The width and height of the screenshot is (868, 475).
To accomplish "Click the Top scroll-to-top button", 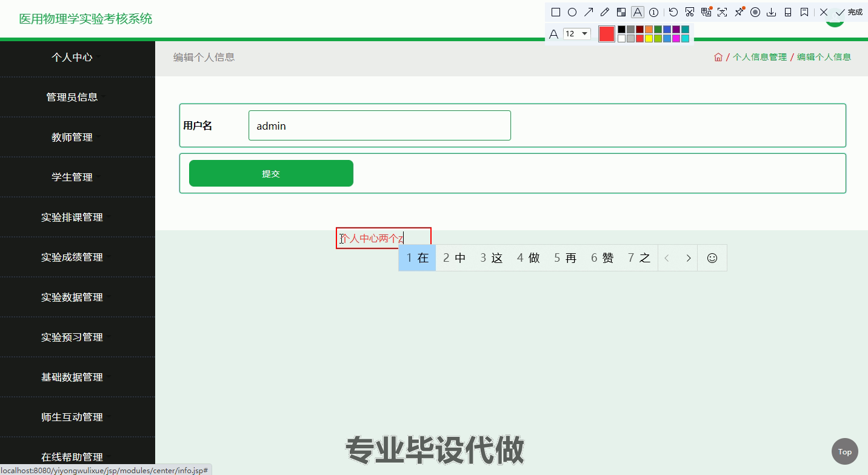I will [844, 451].
